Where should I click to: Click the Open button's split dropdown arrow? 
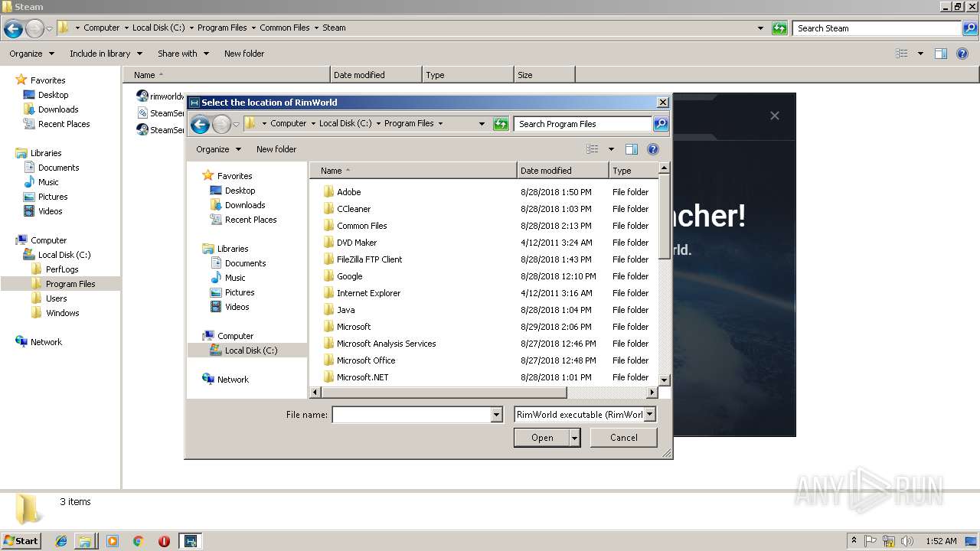575,438
